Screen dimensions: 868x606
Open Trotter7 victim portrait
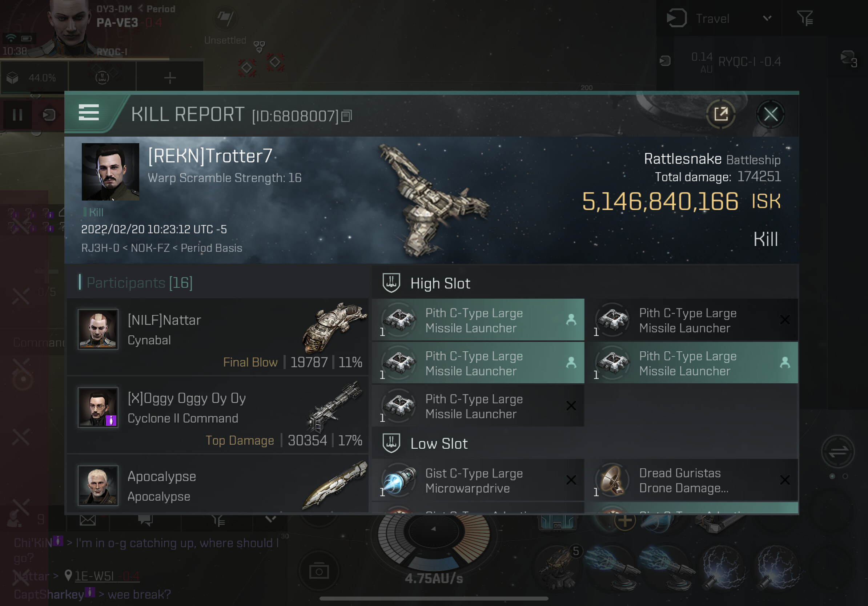pyautogui.click(x=110, y=171)
